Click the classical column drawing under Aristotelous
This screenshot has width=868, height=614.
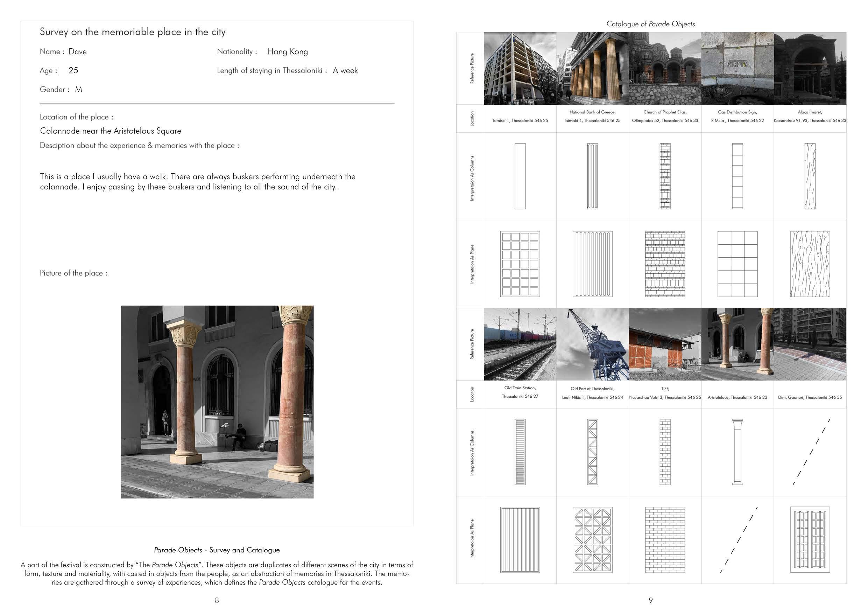737,452
